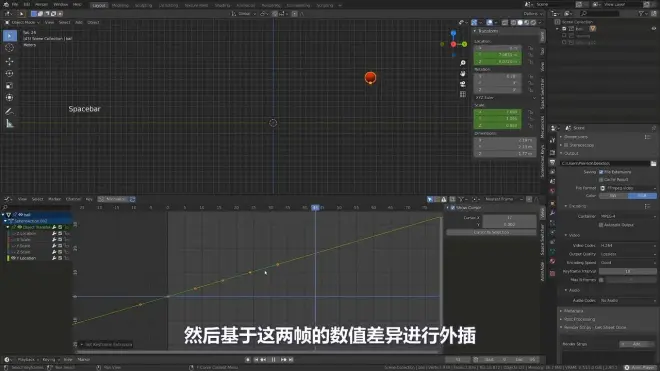Select the red ball object in viewport
This screenshot has width=660, height=371.
pyautogui.click(x=370, y=78)
